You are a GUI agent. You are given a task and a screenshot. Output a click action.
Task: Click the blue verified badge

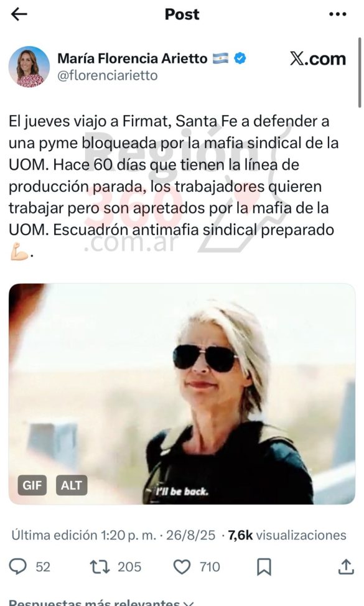coord(240,58)
